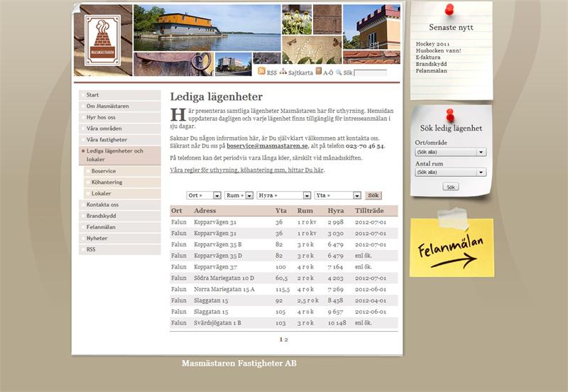The width and height of the screenshot is (568, 392).
Task: Click the Masmästaren logo
Action: point(102,40)
